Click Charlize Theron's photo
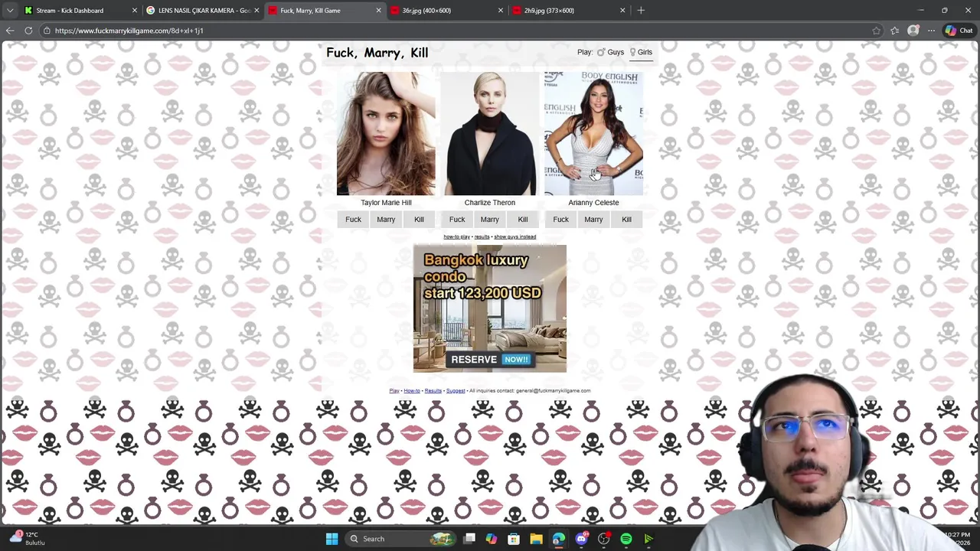Viewport: 980px width, 551px height. pyautogui.click(x=490, y=134)
